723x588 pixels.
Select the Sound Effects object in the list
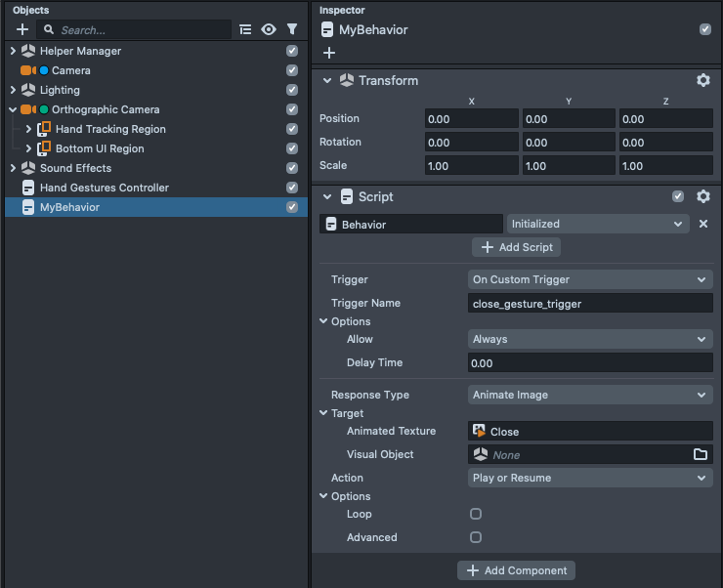click(75, 168)
